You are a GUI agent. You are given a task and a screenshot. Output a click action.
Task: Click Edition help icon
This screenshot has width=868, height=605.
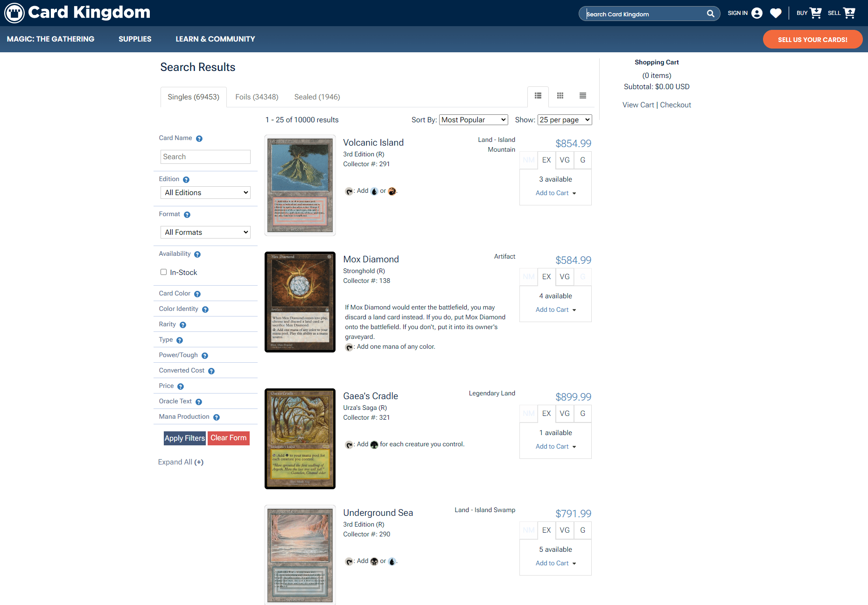186,180
